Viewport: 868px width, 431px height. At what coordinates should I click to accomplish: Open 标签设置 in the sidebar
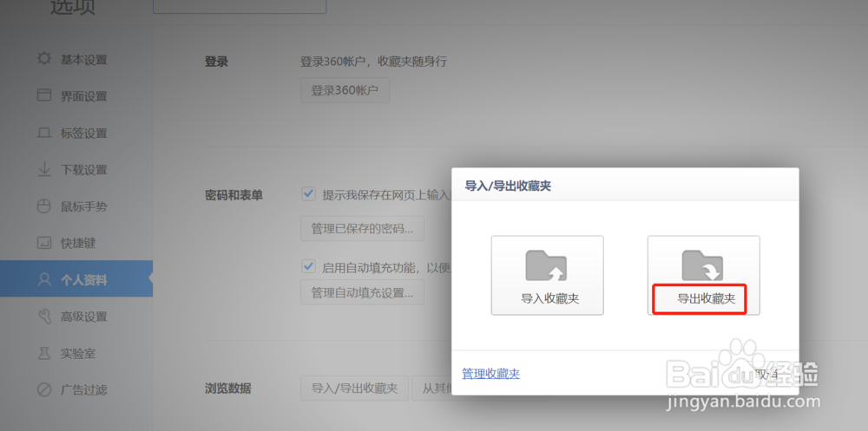tap(76, 133)
